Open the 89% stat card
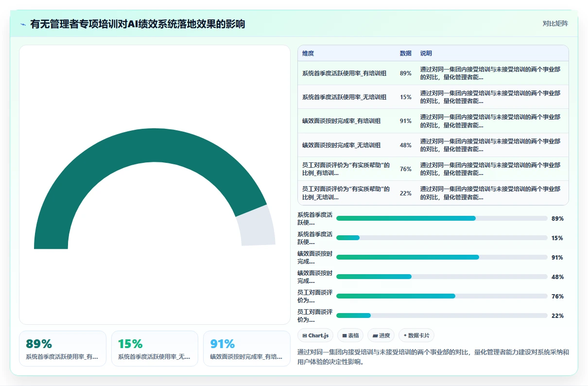 click(x=63, y=349)
